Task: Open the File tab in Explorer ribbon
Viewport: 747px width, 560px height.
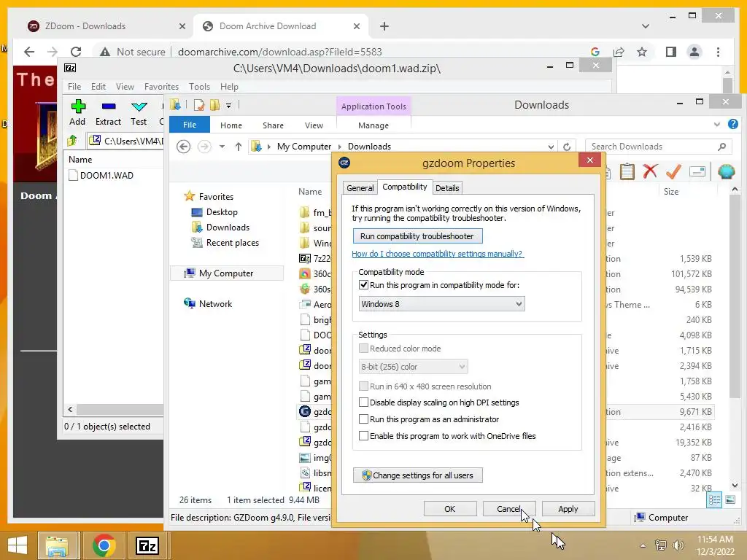Action: tap(190, 125)
